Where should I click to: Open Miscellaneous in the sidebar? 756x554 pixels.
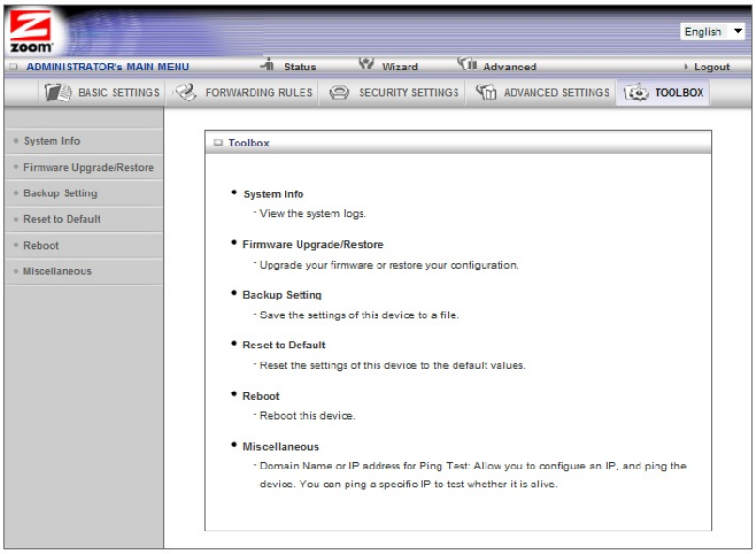pyautogui.click(x=57, y=271)
